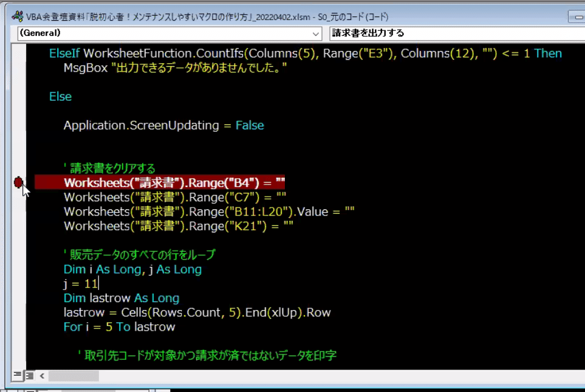Image resolution: width=585 pixels, height=392 pixels.
Task: Switch to Procedure View button
Action: [x=18, y=375]
